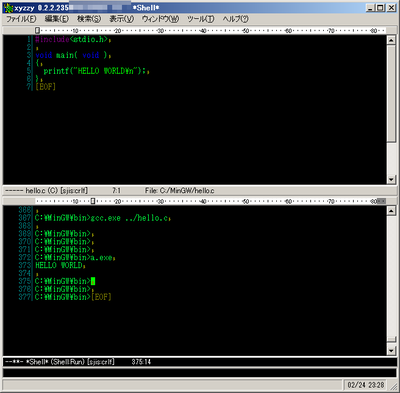Click the up arrow of Shell pane scrollbar
This screenshot has width=400, height=393.
(391, 211)
